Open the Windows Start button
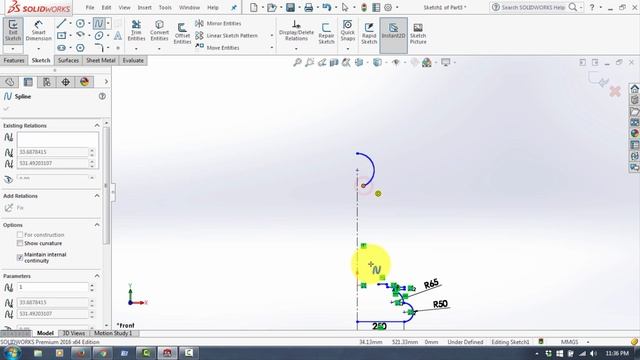The width and height of the screenshot is (640, 360). click(11, 353)
